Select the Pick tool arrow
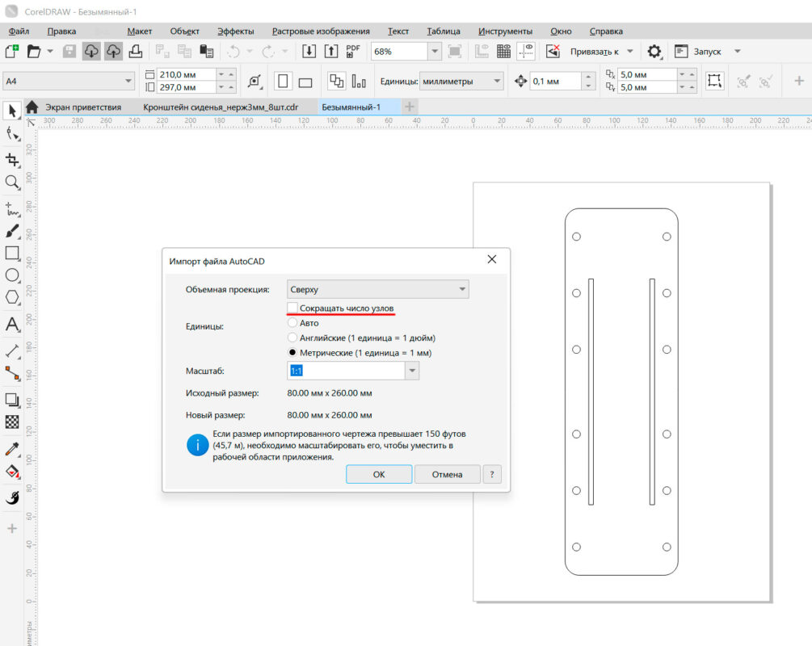The width and height of the screenshot is (812, 646). tap(12, 109)
